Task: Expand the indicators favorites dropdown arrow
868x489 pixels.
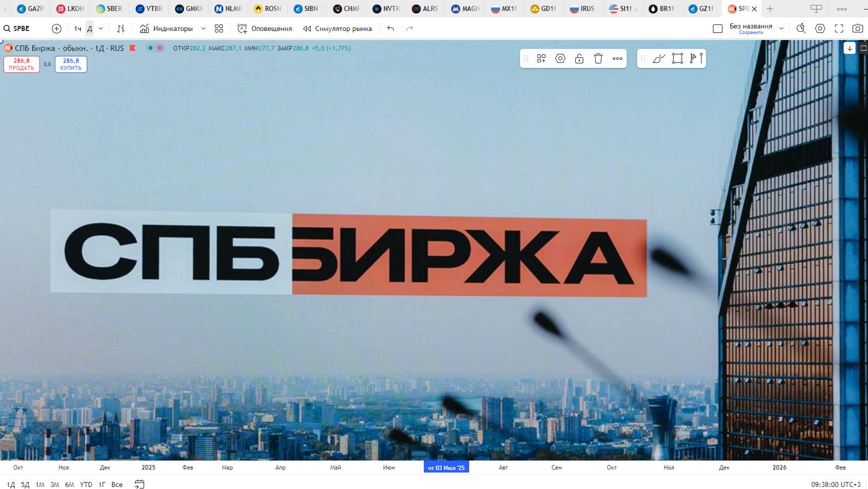Action: [x=203, y=28]
